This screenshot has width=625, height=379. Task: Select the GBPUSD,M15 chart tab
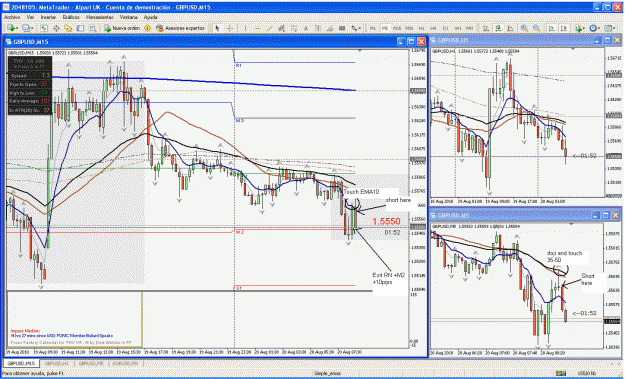click(22, 363)
